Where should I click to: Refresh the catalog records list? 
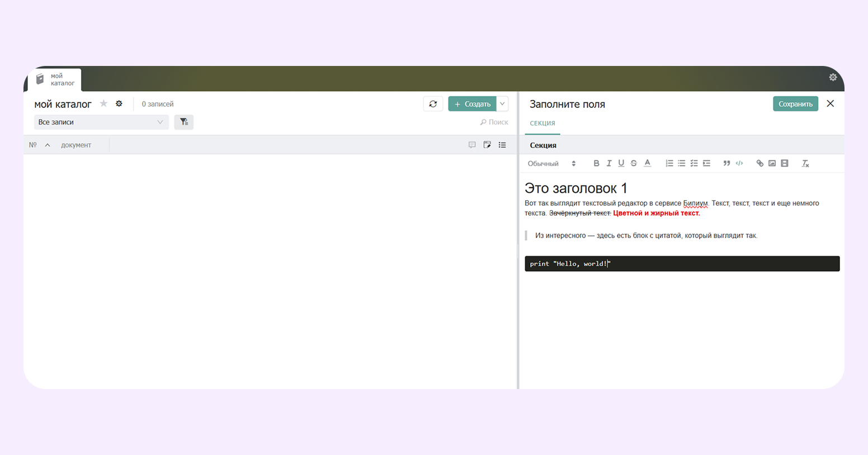[x=433, y=103]
